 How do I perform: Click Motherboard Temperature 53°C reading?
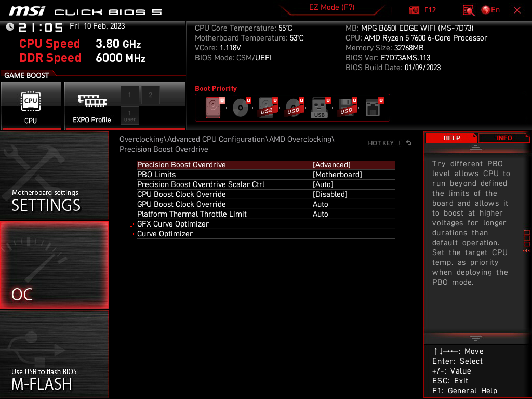coord(249,38)
